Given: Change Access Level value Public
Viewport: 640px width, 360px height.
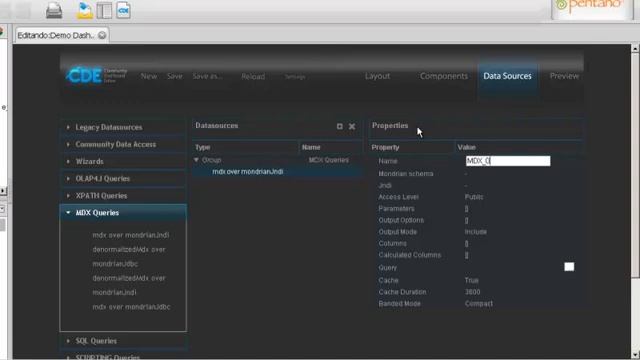Looking at the screenshot, I should click(474, 197).
